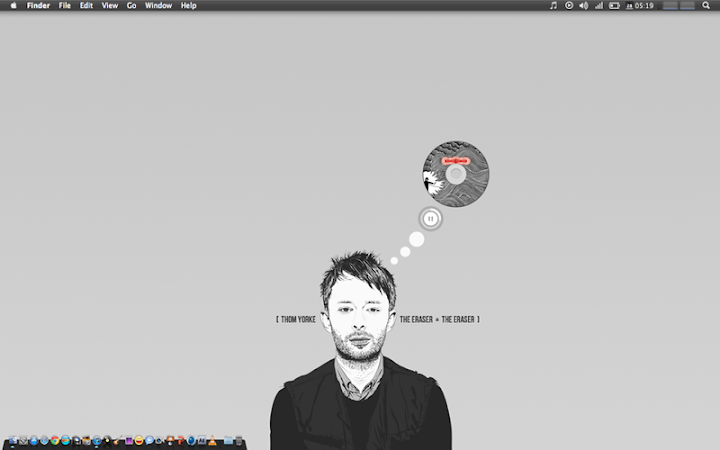Open the Edit menu
Screen dimensions: 720x450
[x=86, y=6]
